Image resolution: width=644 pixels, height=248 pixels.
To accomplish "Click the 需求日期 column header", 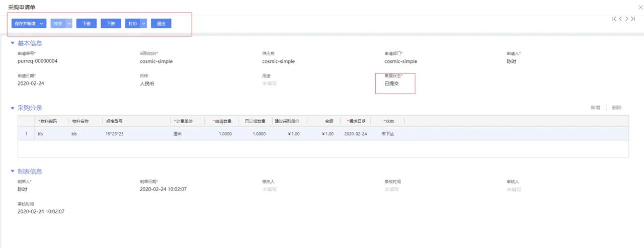I will click(356, 121).
